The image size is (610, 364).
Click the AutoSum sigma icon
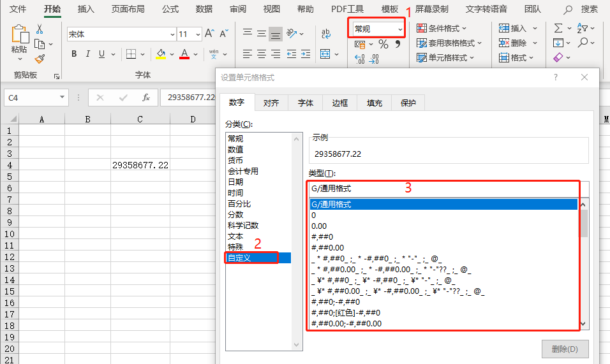coord(558,28)
